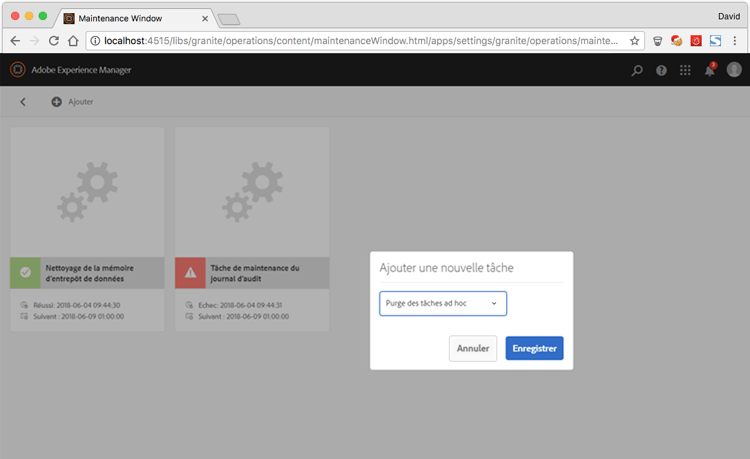Open the AEM solutions grid icon
Image resolution: width=750 pixels, height=459 pixels.
685,70
